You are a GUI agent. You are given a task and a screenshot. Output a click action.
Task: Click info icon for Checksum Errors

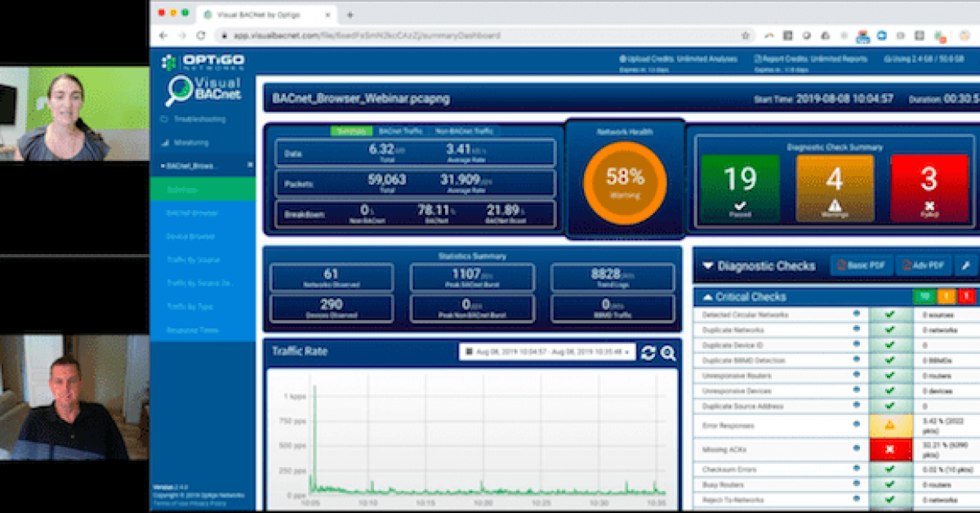(x=857, y=469)
